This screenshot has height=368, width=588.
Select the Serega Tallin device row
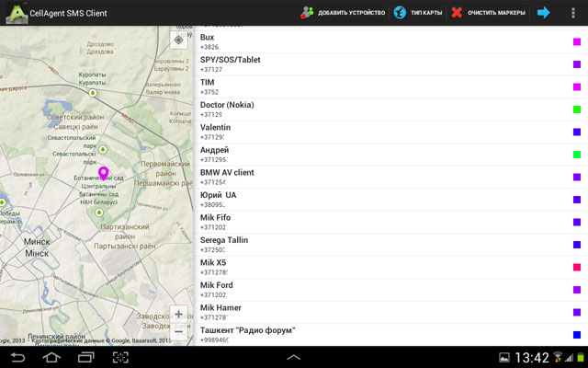pos(390,245)
